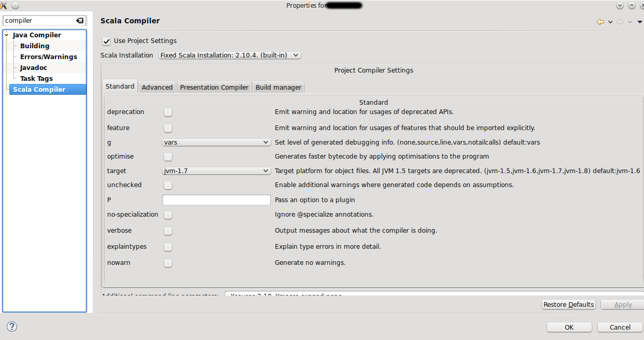Enable the no-specialization checkbox
This screenshot has width=644, height=340.
tap(168, 215)
